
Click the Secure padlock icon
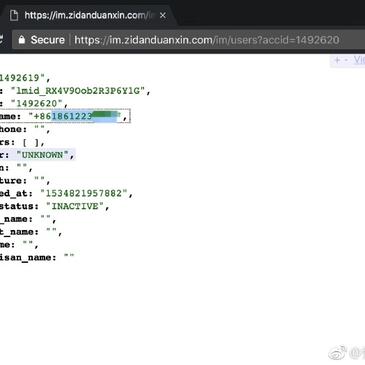pyautogui.click(x=22, y=40)
